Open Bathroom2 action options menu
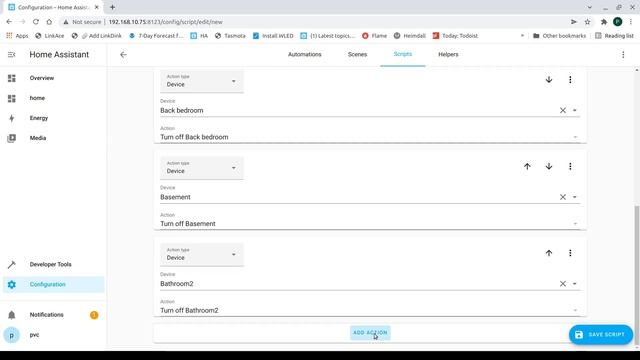This screenshot has width=640, height=360. tap(570, 253)
